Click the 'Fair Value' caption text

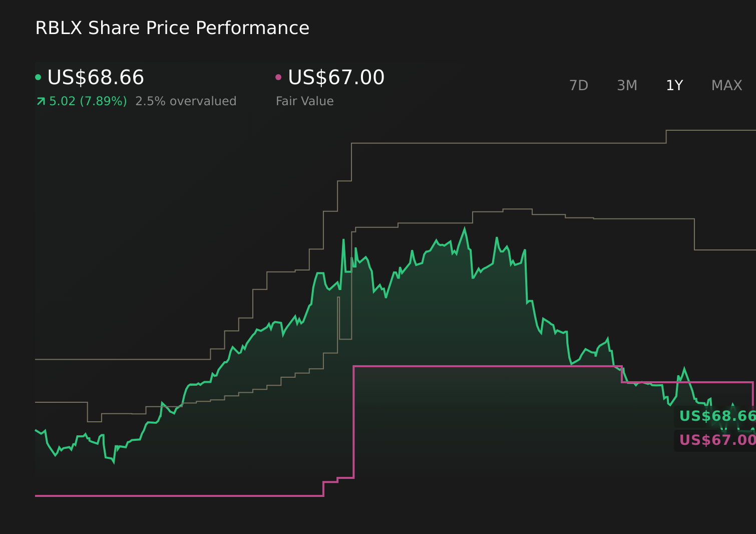[304, 101]
